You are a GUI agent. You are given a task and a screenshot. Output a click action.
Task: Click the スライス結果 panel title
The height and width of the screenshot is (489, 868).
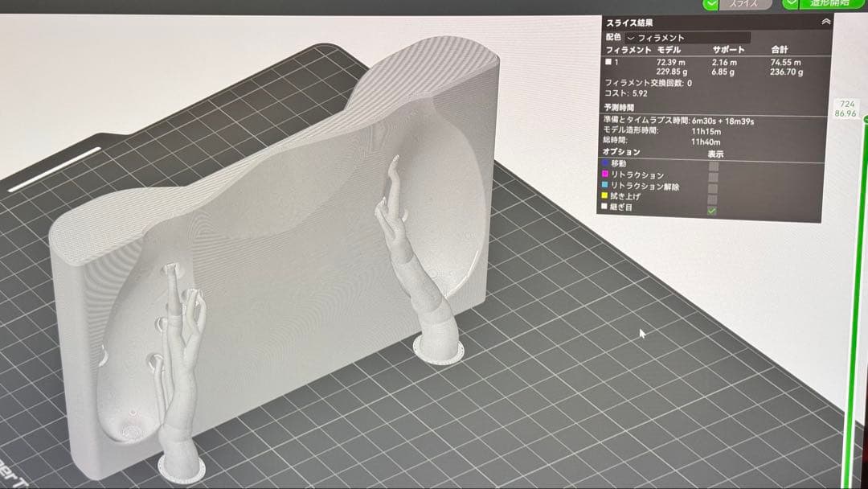tap(628, 23)
